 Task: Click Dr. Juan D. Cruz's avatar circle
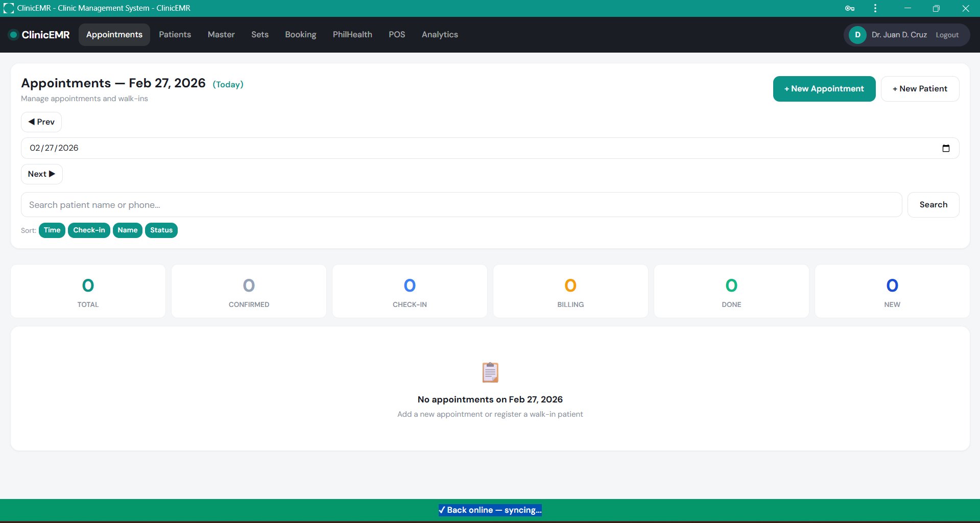coord(857,35)
